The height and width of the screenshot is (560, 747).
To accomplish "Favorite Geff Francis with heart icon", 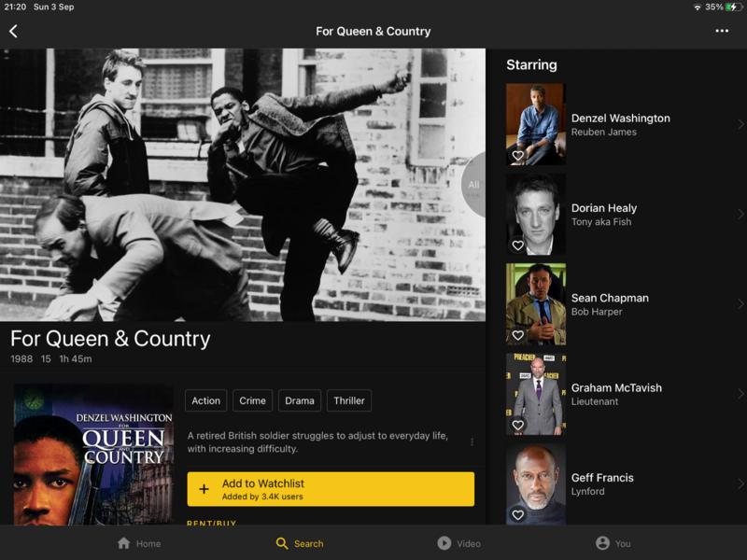I will point(518,515).
